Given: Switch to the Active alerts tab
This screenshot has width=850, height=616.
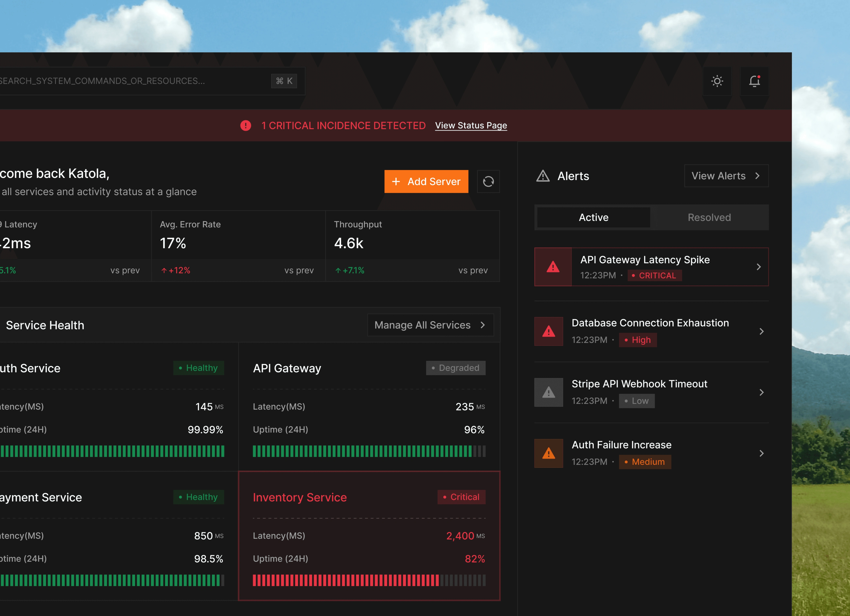Looking at the screenshot, I should [x=593, y=217].
